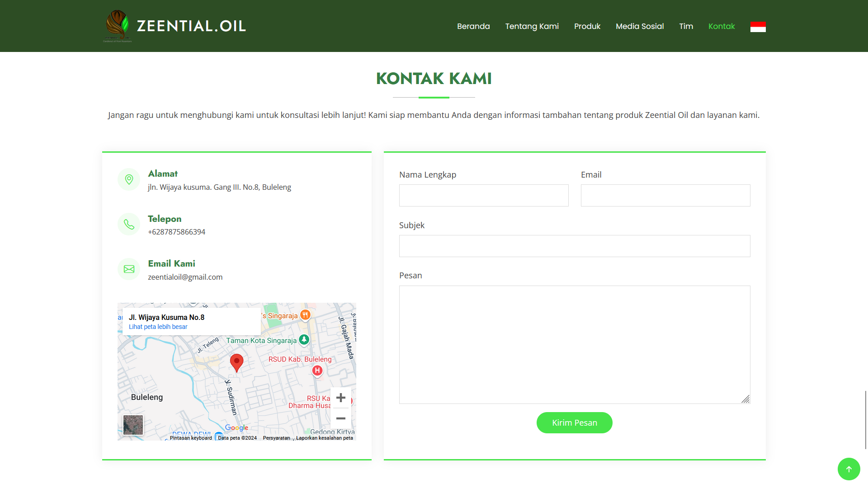Click the Nama Lengkap input field
Image resolution: width=868 pixels, height=488 pixels.
tap(484, 195)
